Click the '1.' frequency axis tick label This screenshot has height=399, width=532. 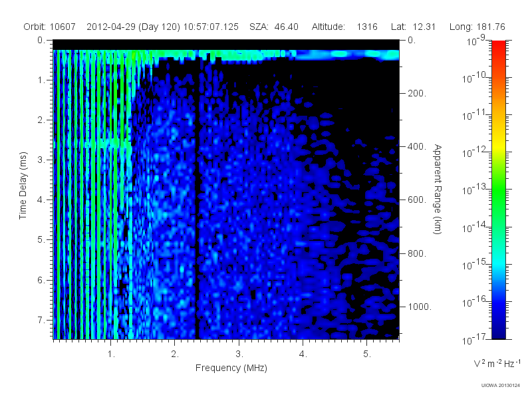(111, 354)
